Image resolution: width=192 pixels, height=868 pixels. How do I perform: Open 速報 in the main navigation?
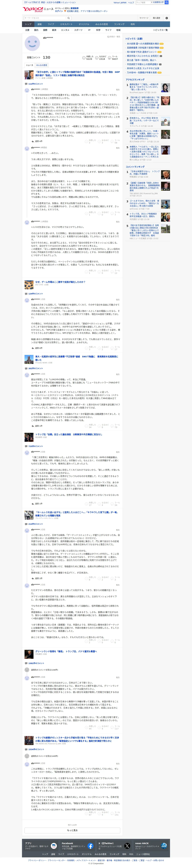[39, 24]
